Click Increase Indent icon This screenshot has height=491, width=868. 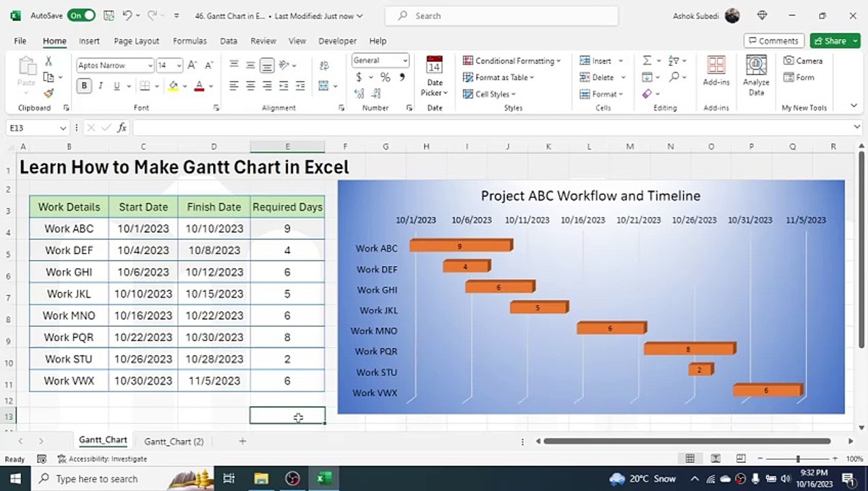[x=300, y=86]
